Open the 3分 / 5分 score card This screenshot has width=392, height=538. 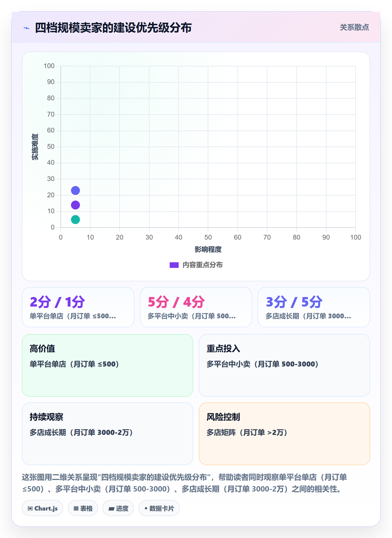pyautogui.click(x=314, y=307)
